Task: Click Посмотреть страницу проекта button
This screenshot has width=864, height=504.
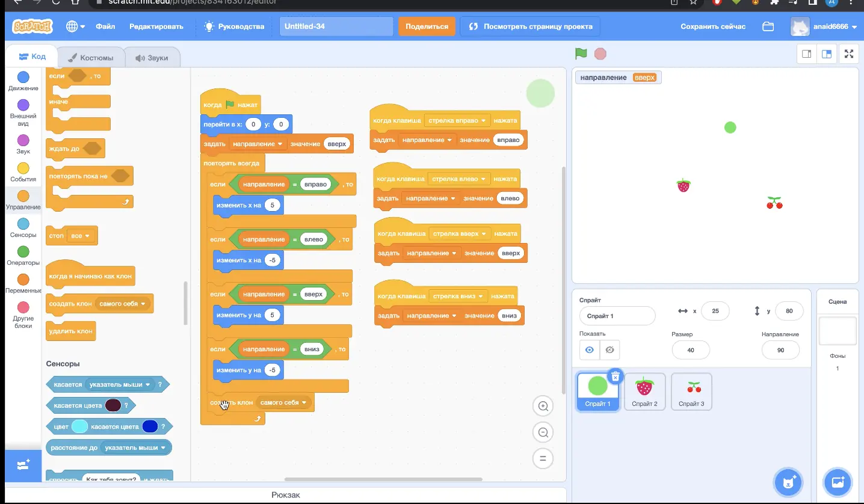Action: coord(529,26)
